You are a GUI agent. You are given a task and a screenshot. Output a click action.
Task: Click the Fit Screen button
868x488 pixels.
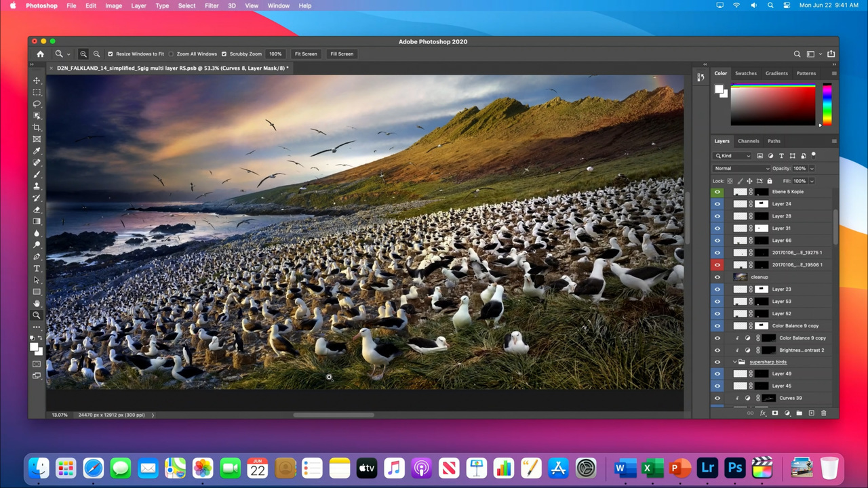click(306, 54)
